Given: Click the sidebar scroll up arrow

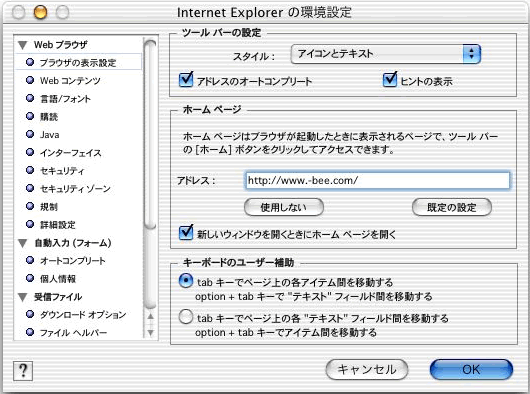Looking at the screenshot, I should (x=150, y=317).
